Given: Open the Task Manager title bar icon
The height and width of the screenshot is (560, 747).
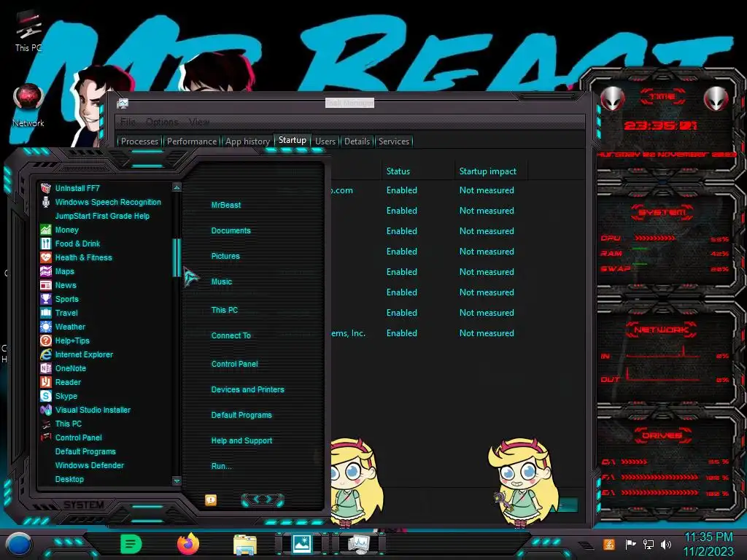Looking at the screenshot, I should point(123,104).
